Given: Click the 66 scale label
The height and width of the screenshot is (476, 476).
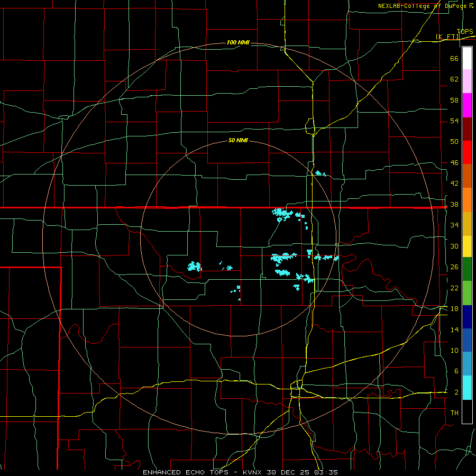Looking at the screenshot, I should click(454, 58).
